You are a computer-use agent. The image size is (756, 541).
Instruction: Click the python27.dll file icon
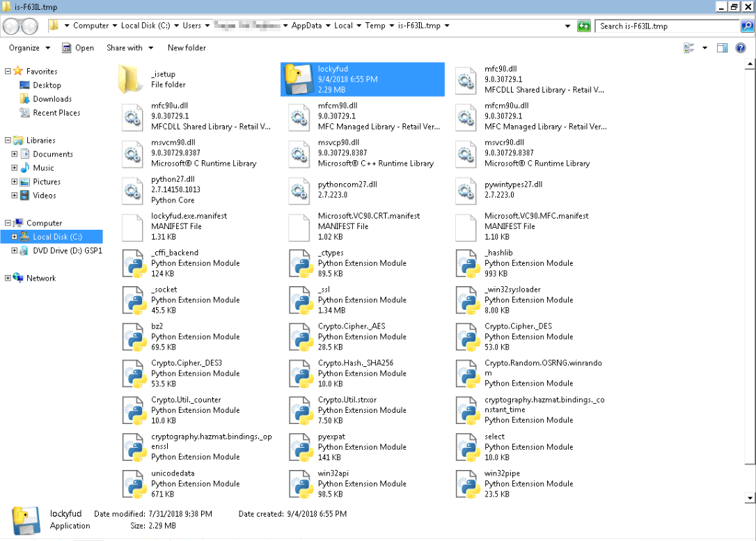click(132, 190)
